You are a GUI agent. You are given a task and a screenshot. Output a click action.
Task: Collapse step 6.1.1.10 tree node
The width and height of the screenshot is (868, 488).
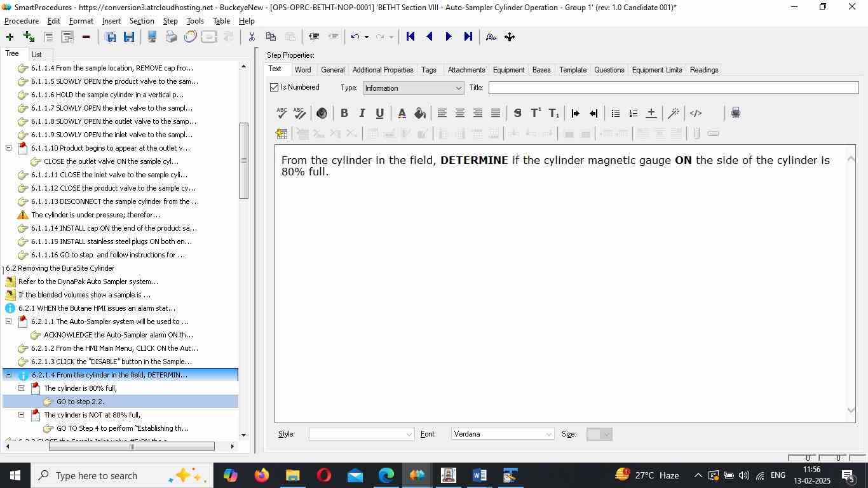[x=8, y=147]
